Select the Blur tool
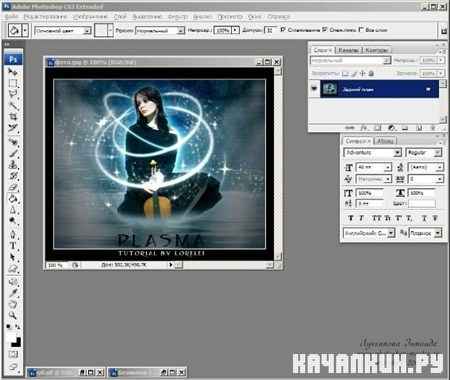The height and width of the screenshot is (380, 450). pyautogui.click(x=13, y=210)
